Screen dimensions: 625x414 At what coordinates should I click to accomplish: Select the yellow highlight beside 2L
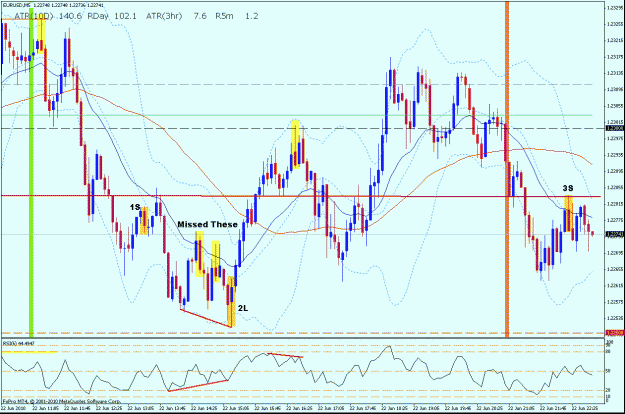click(x=231, y=302)
